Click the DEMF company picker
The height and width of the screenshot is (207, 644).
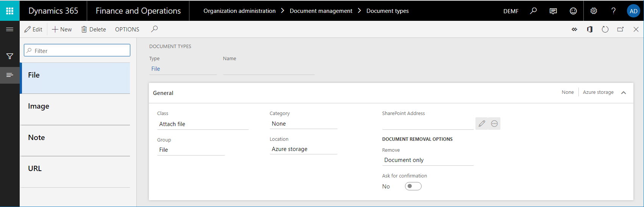point(511,11)
